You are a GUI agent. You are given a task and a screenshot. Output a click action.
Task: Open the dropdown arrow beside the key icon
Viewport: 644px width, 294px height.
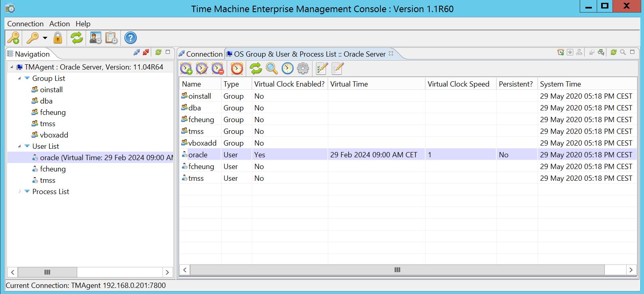(45, 38)
